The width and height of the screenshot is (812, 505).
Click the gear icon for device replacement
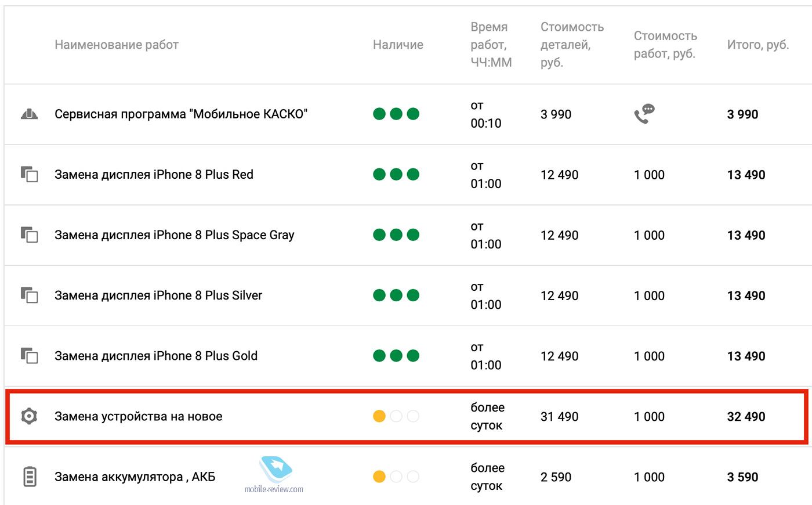pyautogui.click(x=29, y=416)
